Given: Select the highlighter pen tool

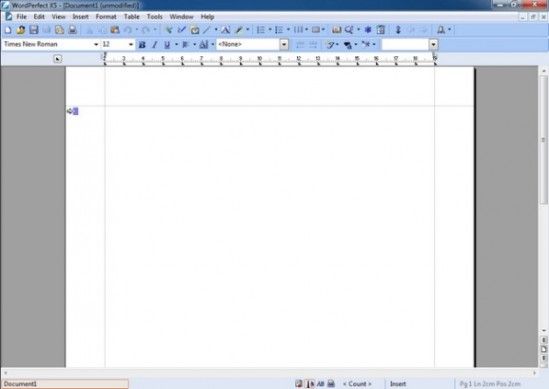Looking at the screenshot, I should (239, 30).
